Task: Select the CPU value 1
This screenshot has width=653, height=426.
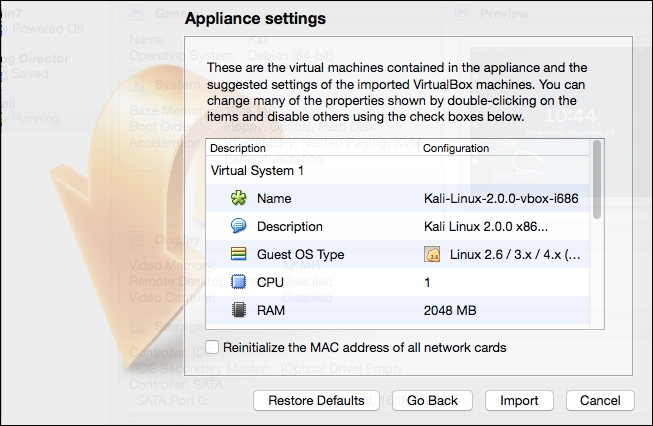Action: (x=427, y=282)
